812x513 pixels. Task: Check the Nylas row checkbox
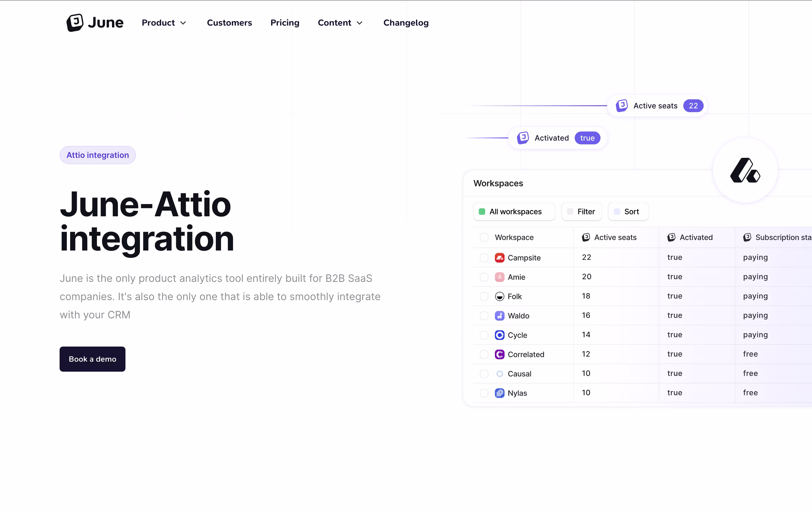[484, 393]
